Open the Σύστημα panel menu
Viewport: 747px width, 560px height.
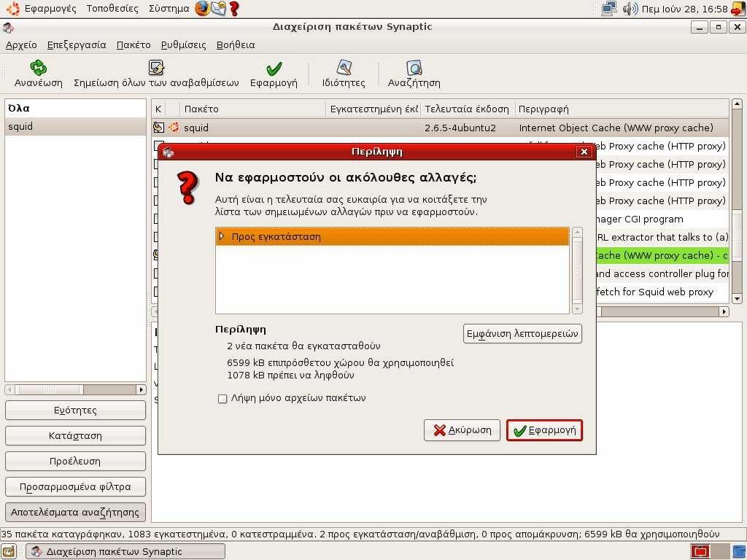[169, 9]
